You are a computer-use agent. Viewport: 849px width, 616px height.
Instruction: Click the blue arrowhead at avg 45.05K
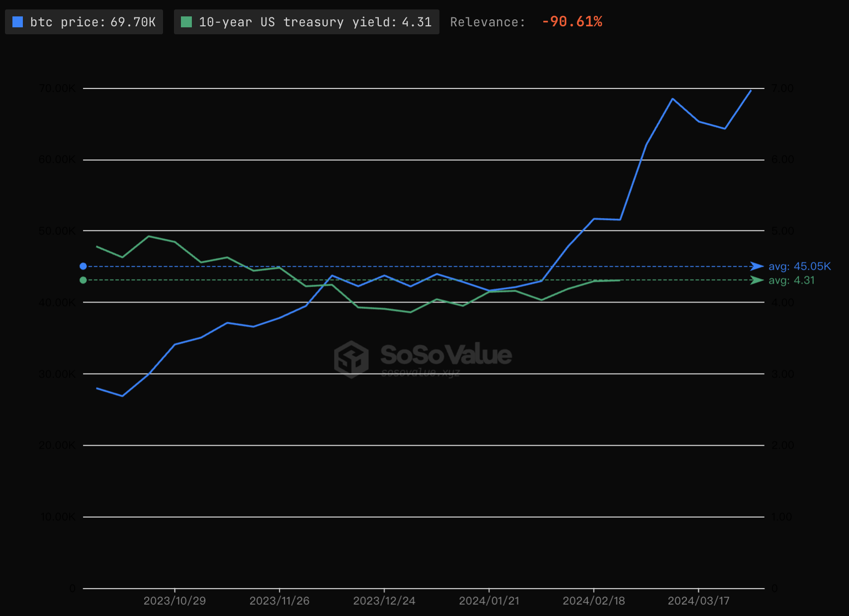pyautogui.click(x=757, y=266)
